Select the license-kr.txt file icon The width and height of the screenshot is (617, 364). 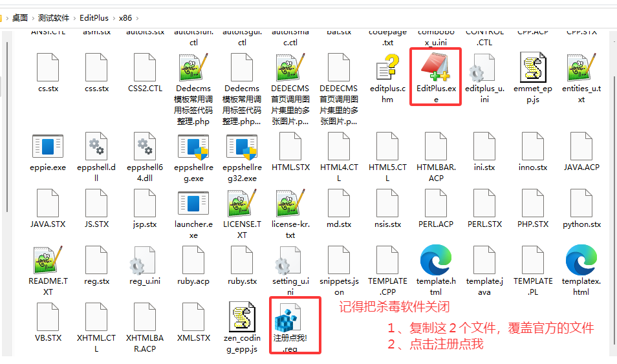click(x=290, y=204)
